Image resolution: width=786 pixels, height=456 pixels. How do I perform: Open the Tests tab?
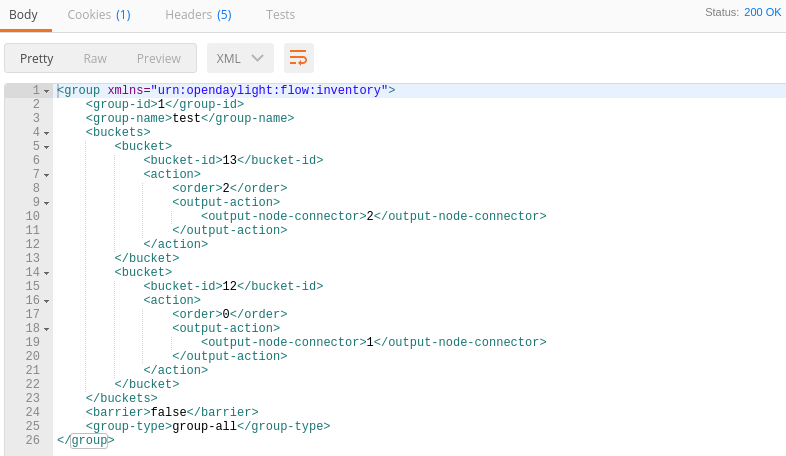click(x=280, y=15)
